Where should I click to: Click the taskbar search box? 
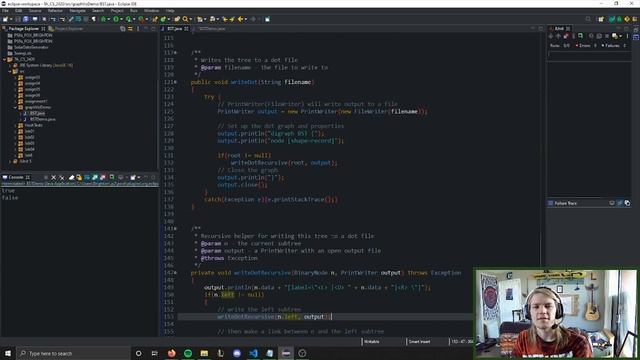[x=73, y=353]
